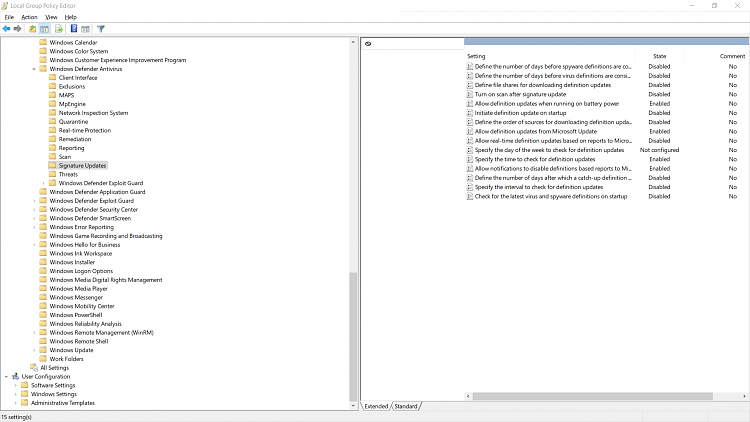Viewport: 750px width, 422px height.
Task: Click the 'Not configured' state cell
Action: click(660, 150)
